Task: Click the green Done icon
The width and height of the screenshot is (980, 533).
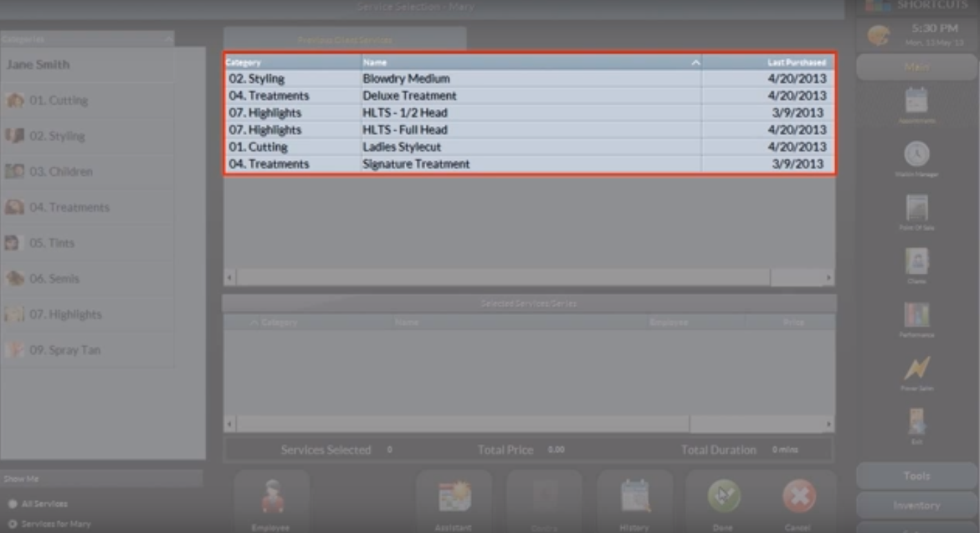Action: tap(723, 497)
